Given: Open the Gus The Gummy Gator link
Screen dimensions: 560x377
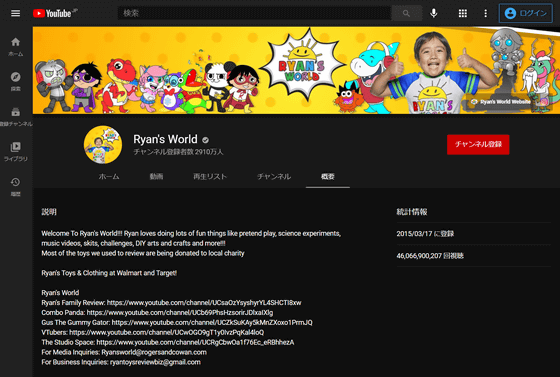Looking at the screenshot, I should (x=212, y=323).
